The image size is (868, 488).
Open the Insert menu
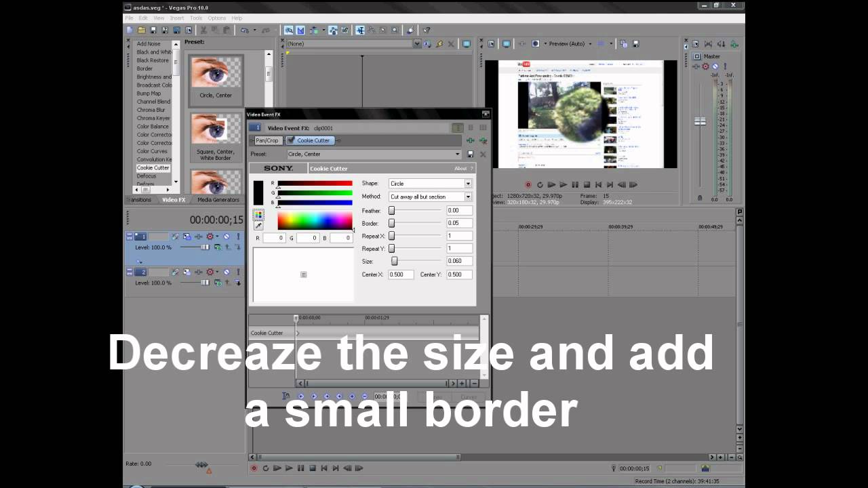pyautogui.click(x=177, y=18)
